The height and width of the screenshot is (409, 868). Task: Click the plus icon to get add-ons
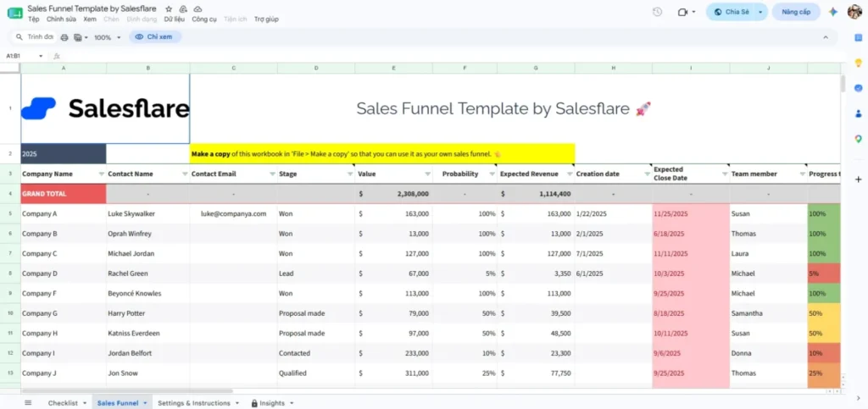tap(858, 180)
